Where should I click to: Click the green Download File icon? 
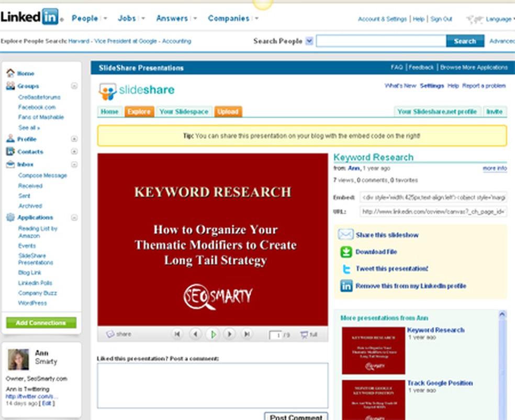point(346,252)
